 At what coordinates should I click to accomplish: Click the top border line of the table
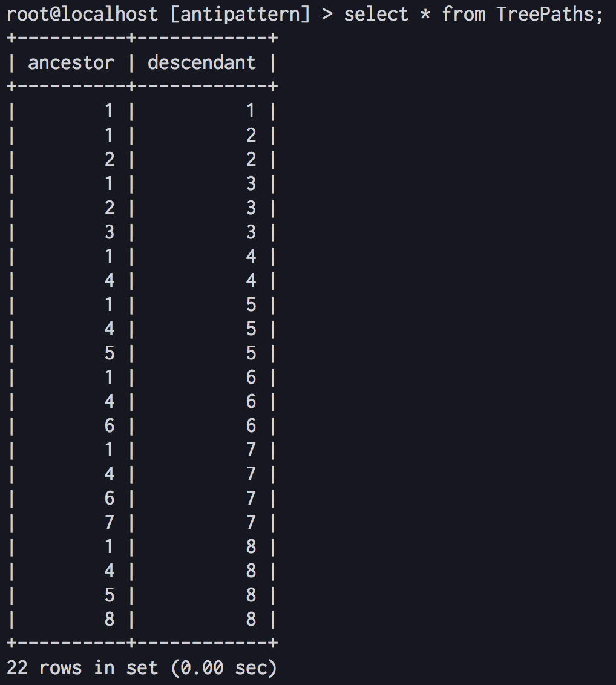142,38
